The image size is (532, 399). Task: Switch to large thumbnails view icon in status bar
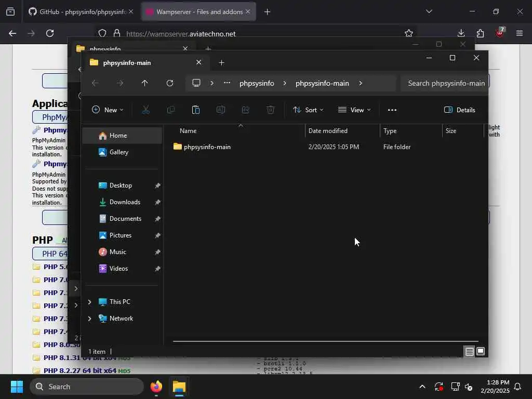coord(481,352)
